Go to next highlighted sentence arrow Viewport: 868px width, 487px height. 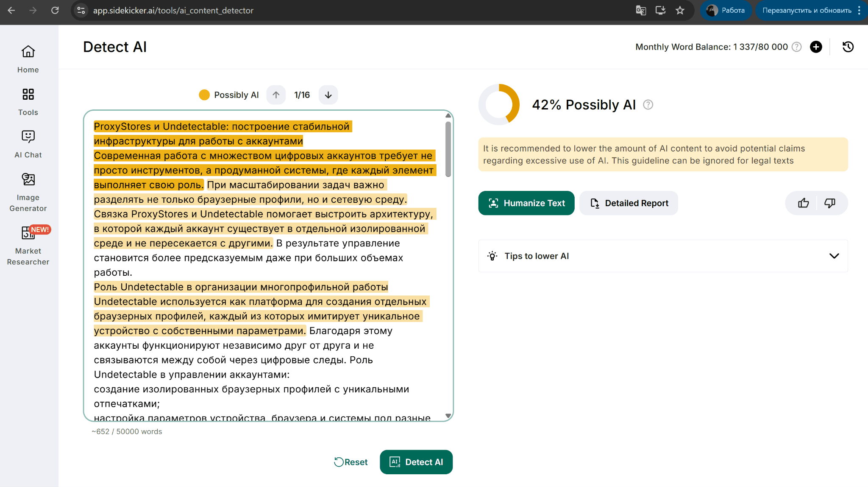(x=328, y=95)
